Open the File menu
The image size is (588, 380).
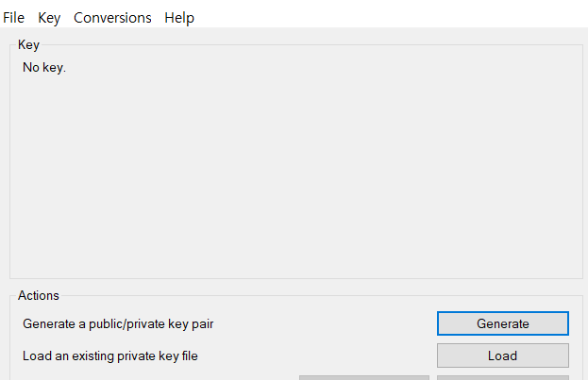point(13,18)
